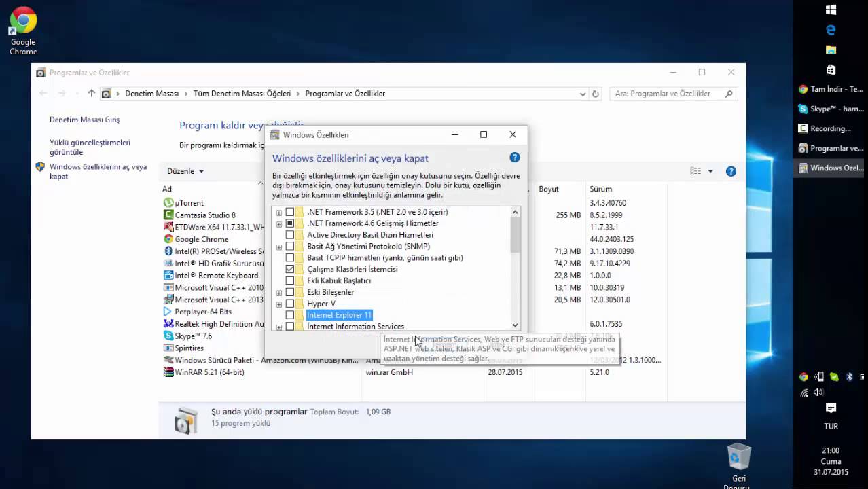This screenshot has height=489, width=868.
Task: Select the Internet Explorer 11 row
Action: tap(339, 315)
